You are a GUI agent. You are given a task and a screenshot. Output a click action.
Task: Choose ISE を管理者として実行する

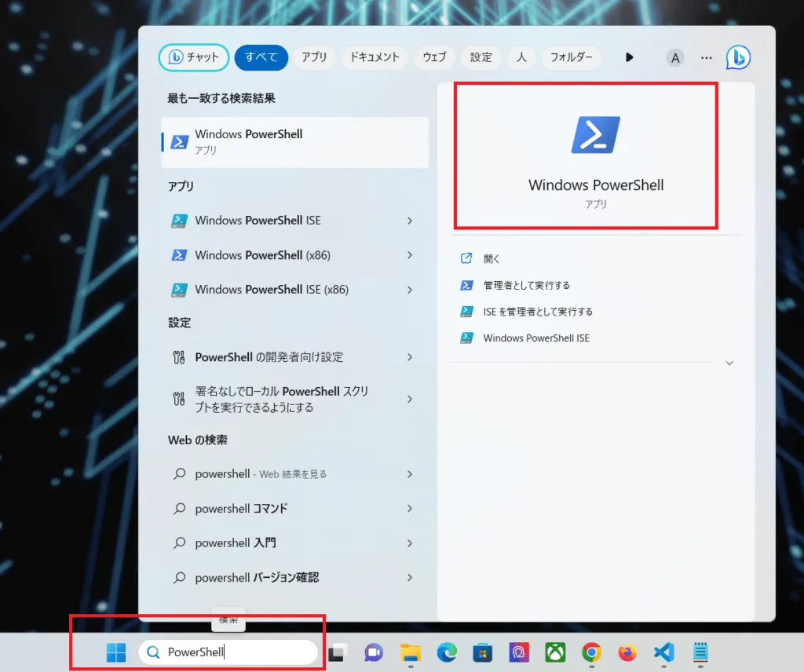click(x=538, y=312)
